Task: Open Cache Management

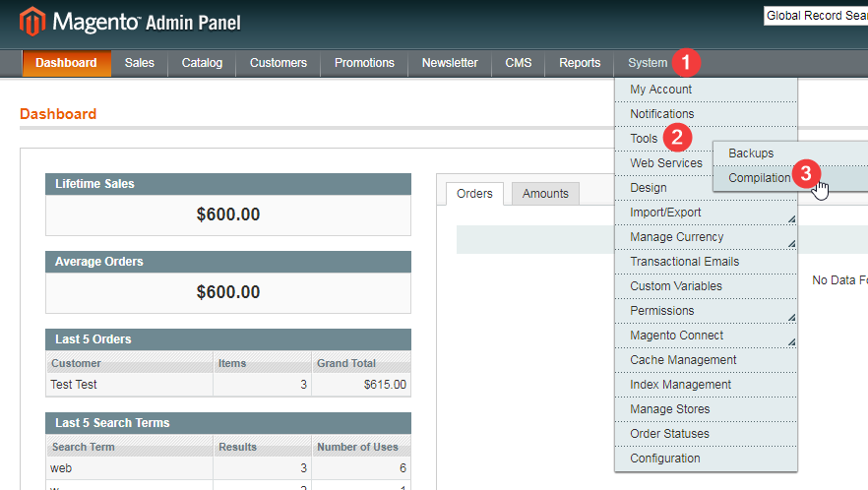Action: click(x=706, y=360)
